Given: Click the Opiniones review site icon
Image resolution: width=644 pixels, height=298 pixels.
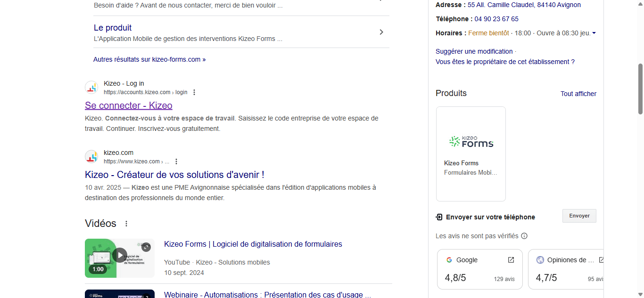Looking at the screenshot, I should pyautogui.click(x=540, y=260).
